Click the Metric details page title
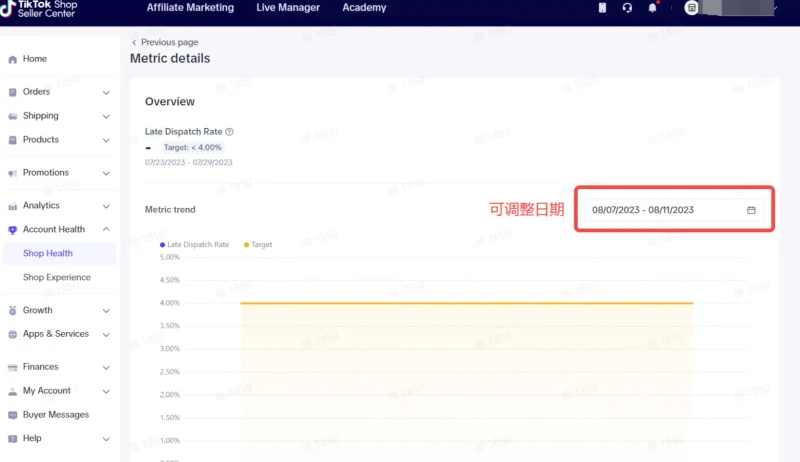This screenshot has width=800, height=462. click(170, 58)
